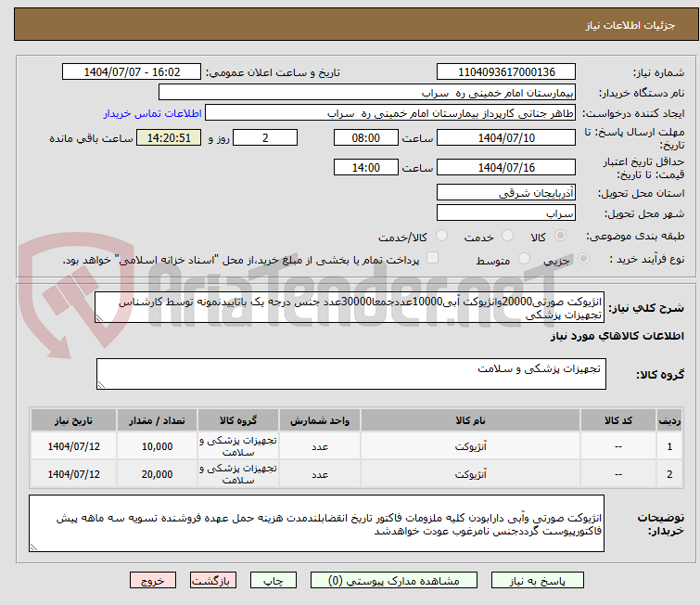Screen dimensions: 700x605
Task: Click the price validity time 14:00 field
Action: [365, 167]
